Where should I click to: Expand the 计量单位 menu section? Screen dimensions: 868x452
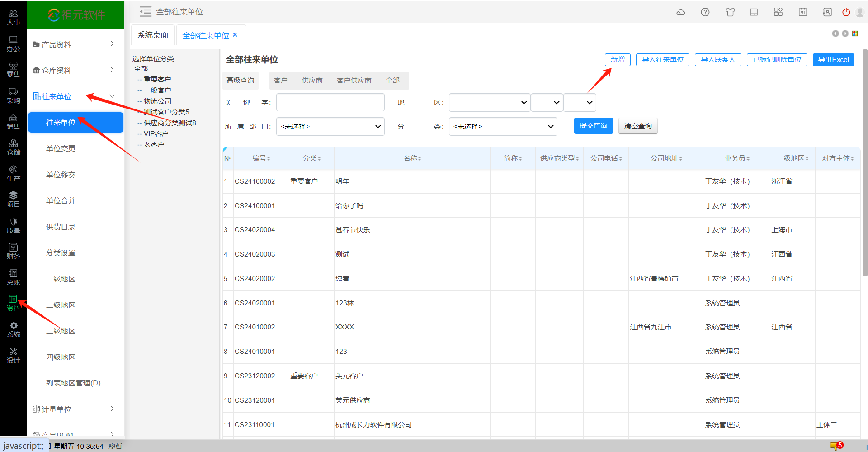[75, 409]
